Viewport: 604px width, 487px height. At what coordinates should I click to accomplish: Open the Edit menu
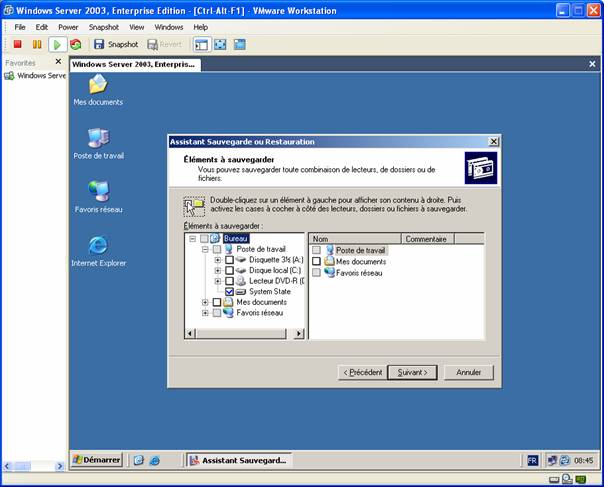pyautogui.click(x=42, y=27)
